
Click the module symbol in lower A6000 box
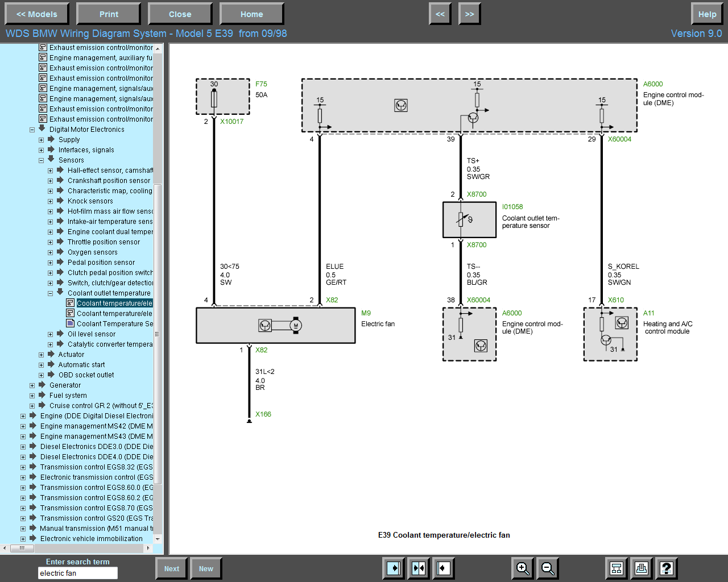point(481,346)
